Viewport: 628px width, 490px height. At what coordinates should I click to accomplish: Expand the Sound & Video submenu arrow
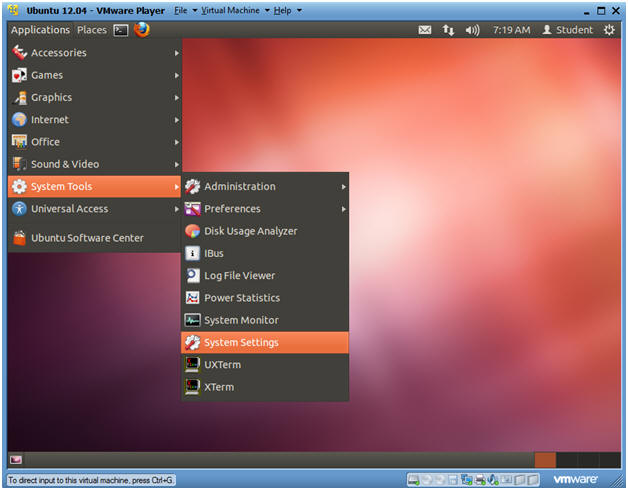pos(177,164)
